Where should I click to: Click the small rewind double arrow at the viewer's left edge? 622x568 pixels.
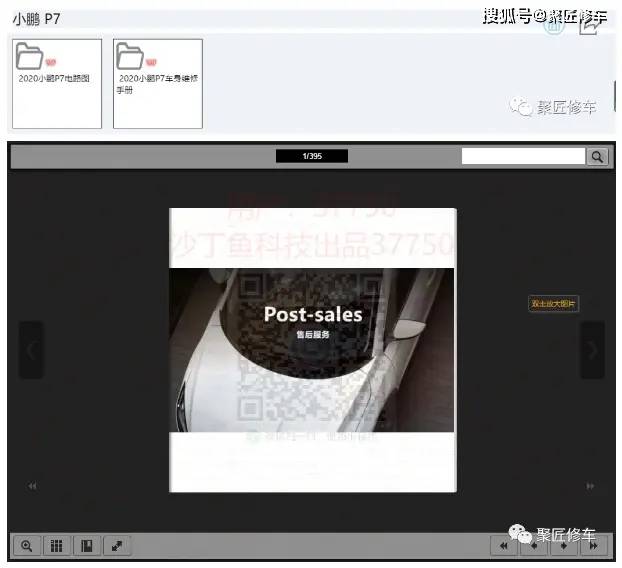[x=33, y=486]
